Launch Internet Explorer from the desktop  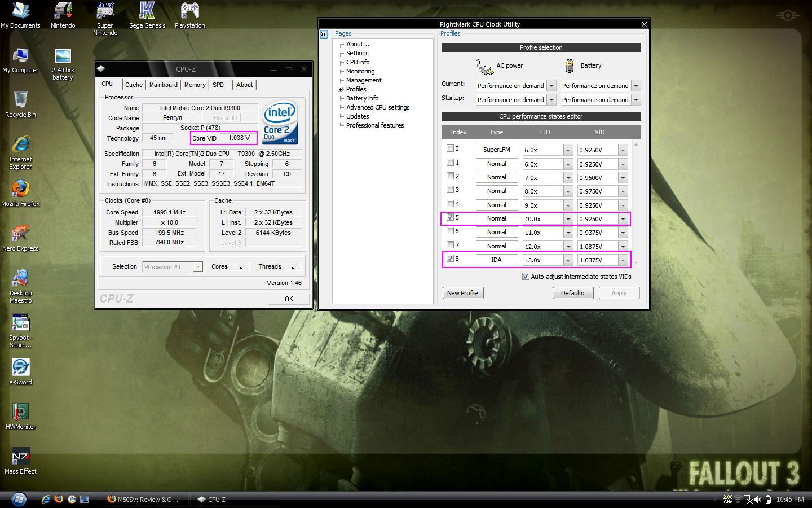20,152
